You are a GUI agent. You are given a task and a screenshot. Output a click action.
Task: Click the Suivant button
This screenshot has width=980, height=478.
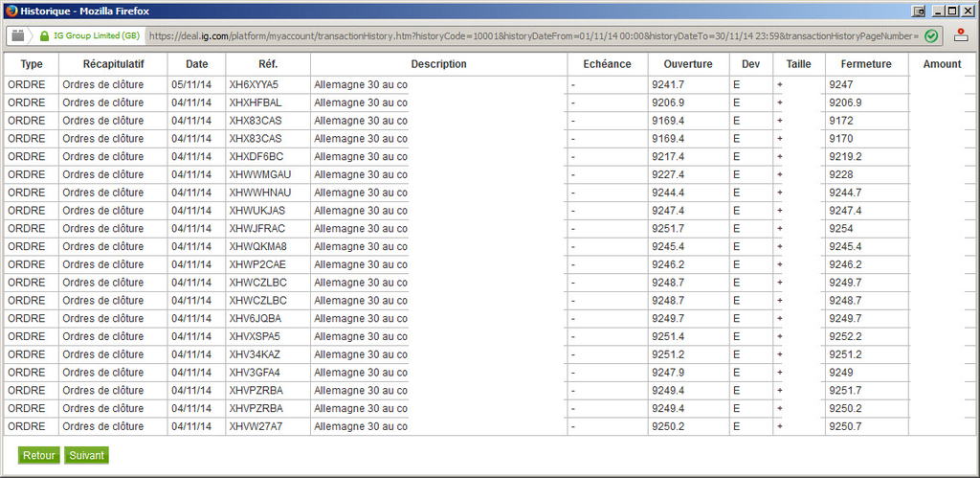[87, 455]
